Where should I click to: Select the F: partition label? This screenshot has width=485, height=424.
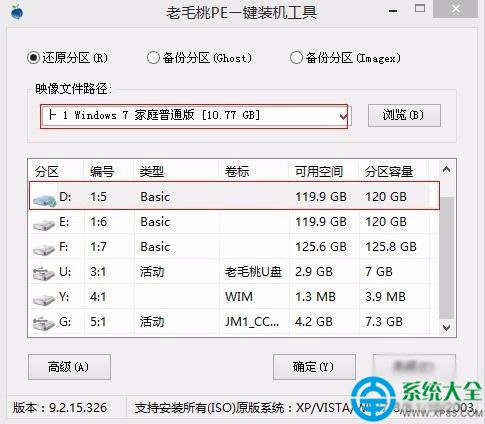(64, 247)
